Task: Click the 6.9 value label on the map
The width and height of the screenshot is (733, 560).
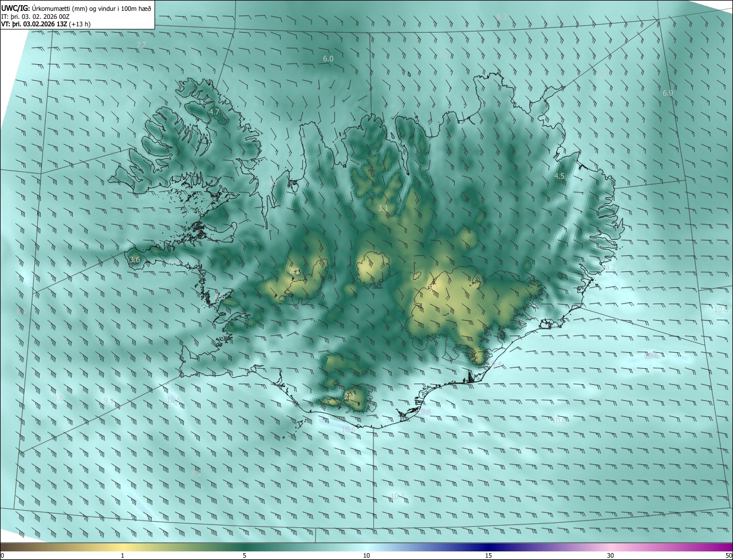Action: pos(668,93)
